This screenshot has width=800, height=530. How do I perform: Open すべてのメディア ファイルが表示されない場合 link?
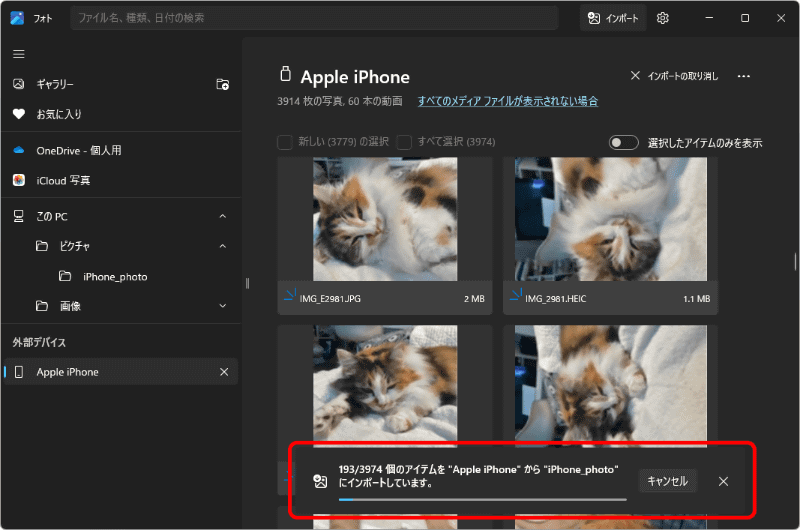(508, 101)
